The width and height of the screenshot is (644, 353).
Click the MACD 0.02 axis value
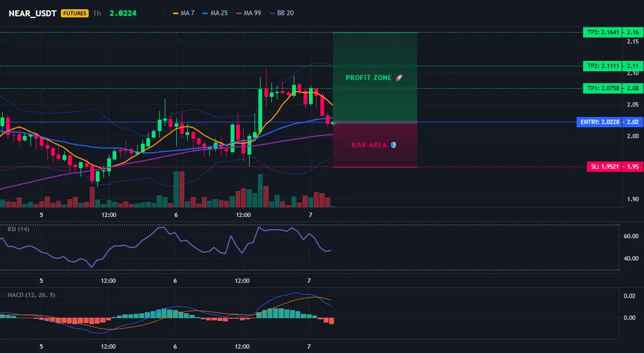pyautogui.click(x=630, y=296)
